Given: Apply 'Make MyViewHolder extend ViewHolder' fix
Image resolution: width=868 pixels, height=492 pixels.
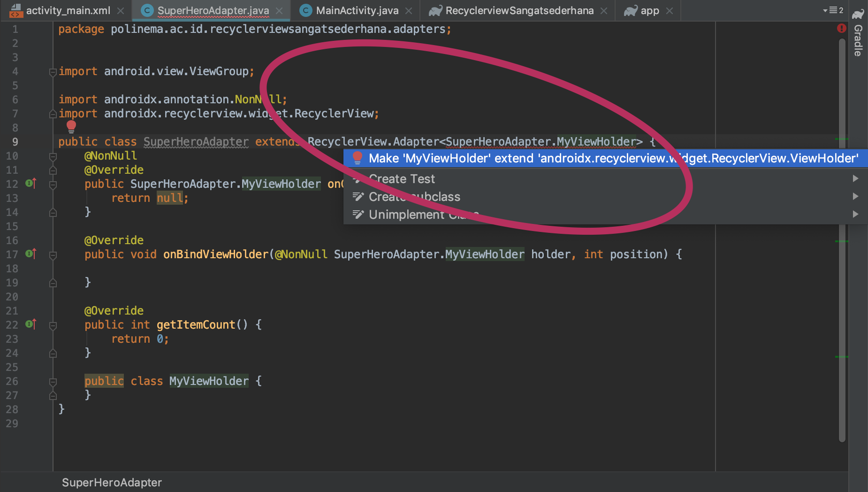Looking at the screenshot, I should pos(605,158).
